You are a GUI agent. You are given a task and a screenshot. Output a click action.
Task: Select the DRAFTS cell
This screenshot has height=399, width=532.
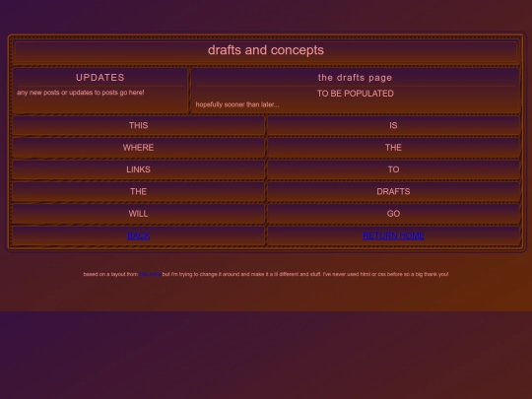[x=393, y=192]
